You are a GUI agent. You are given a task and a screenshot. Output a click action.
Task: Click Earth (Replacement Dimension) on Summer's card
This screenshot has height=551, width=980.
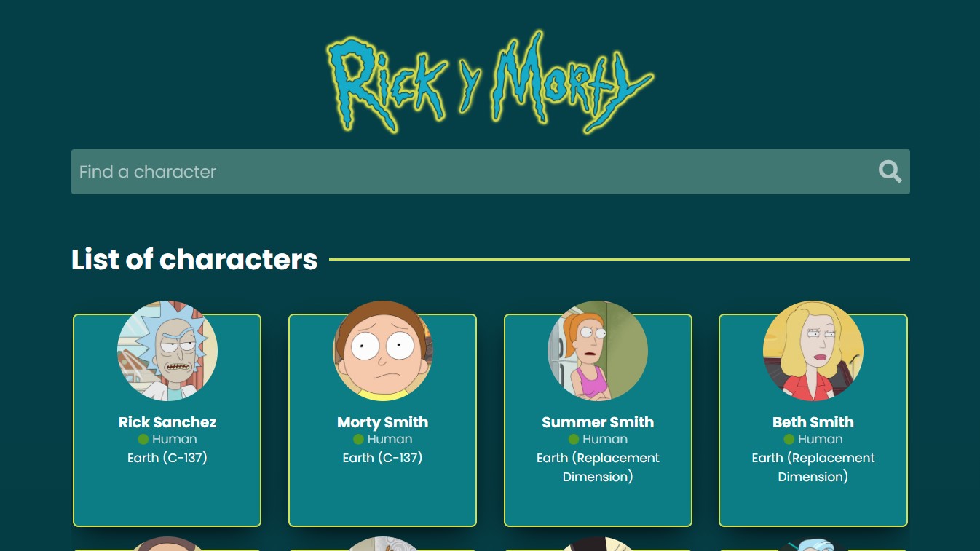pyautogui.click(x=598, y=467)
